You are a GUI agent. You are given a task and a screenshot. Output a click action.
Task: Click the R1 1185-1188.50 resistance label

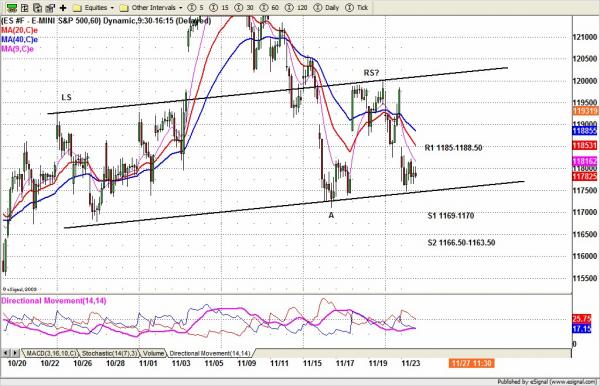click(453, 148)
